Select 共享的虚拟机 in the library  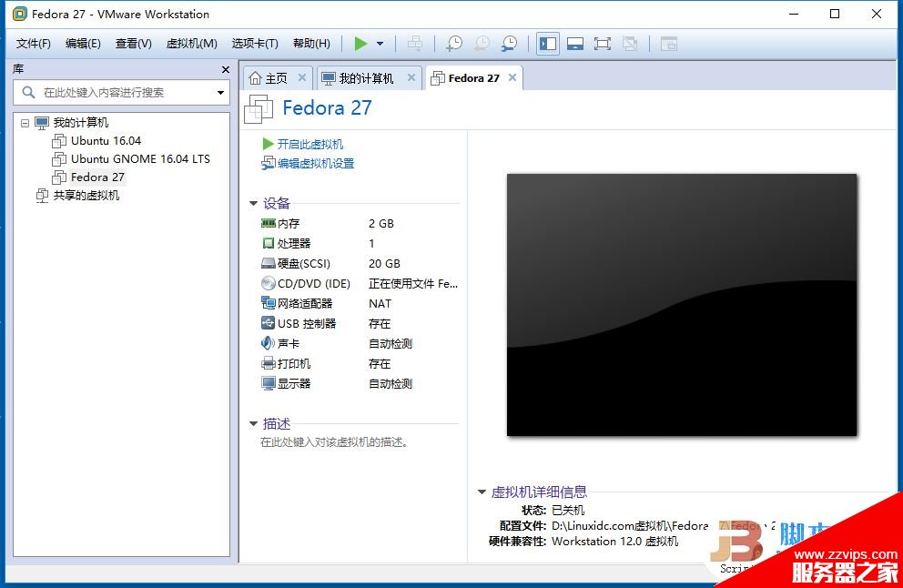click(86, 196)
